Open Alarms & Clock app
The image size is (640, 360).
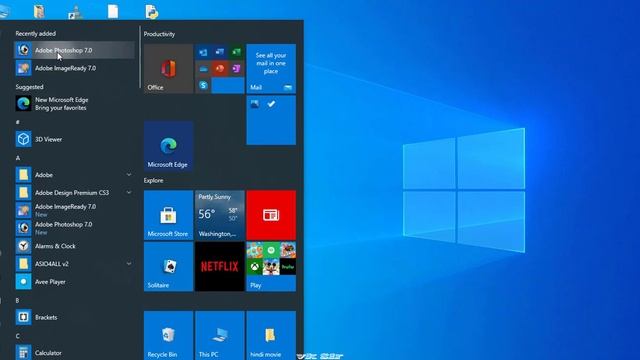[x=74, y=246]
